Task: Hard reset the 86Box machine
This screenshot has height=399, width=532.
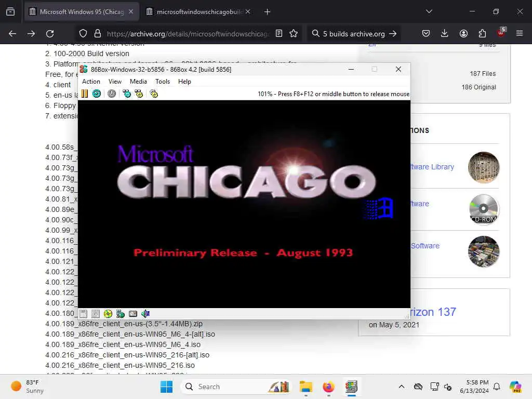Action: [x=96, y=94]
